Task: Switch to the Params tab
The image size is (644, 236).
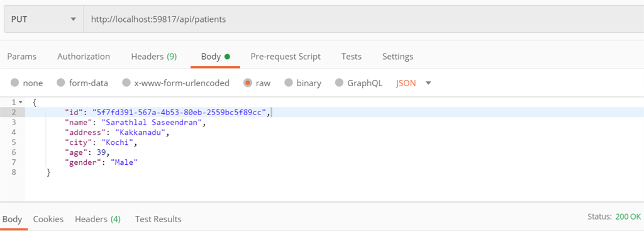Action: (22, 57)
